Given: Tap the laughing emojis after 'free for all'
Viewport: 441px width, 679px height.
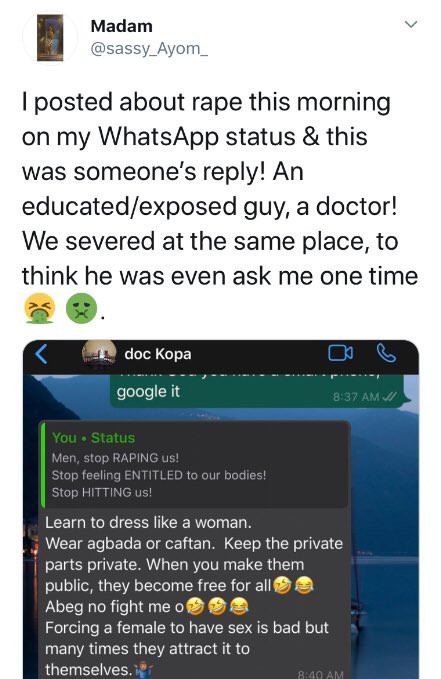Looking at the screenshot, I should [x=293, y=585].
